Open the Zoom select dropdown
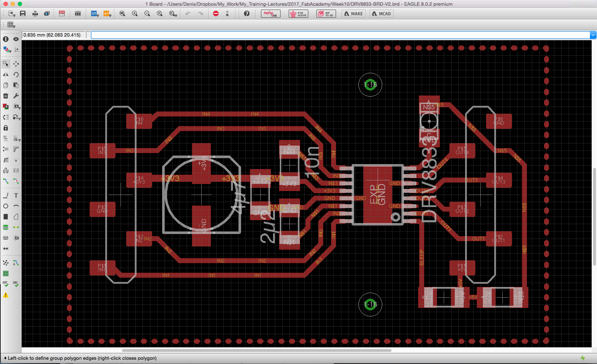The height and width of the screenshot is (364, 597). pyautogui.click(x=173, y=13)
